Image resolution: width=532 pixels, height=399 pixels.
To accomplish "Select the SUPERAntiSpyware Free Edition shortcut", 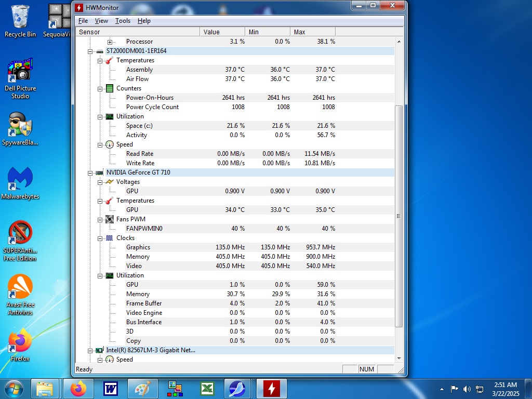I will [20, 241].
